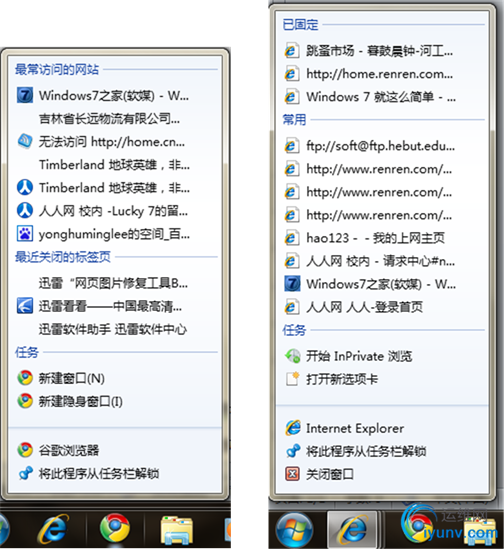Open 人人网 icon beside Lucky 7的留 entry
Screen dimensions: 504x549
(x=25, y=210)
